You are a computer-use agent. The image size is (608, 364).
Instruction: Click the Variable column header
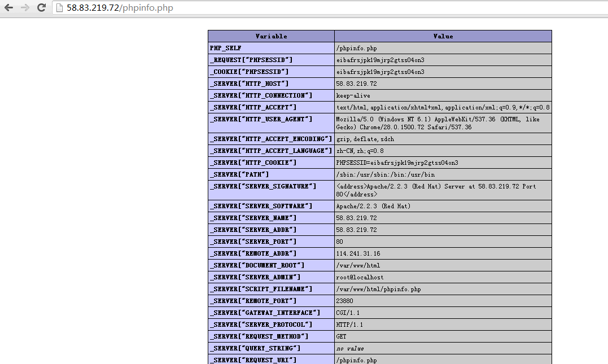(271, 36)
